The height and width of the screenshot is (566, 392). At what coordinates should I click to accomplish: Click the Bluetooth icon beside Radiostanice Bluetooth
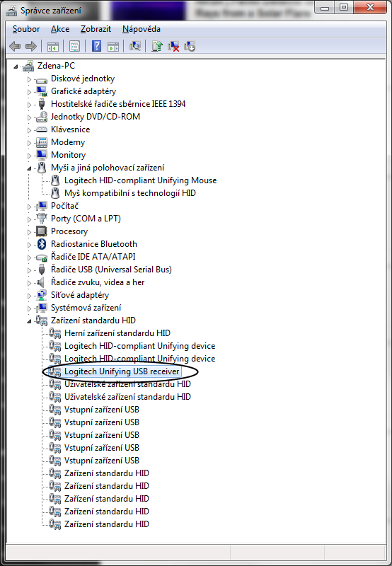[42, 244]
